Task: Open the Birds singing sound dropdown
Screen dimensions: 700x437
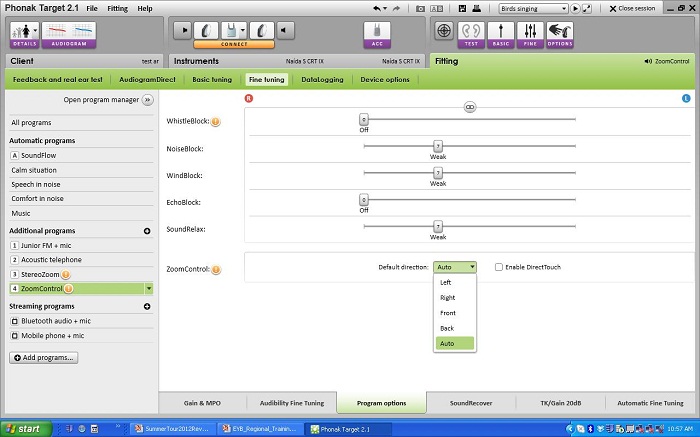Action: [533, 8]
